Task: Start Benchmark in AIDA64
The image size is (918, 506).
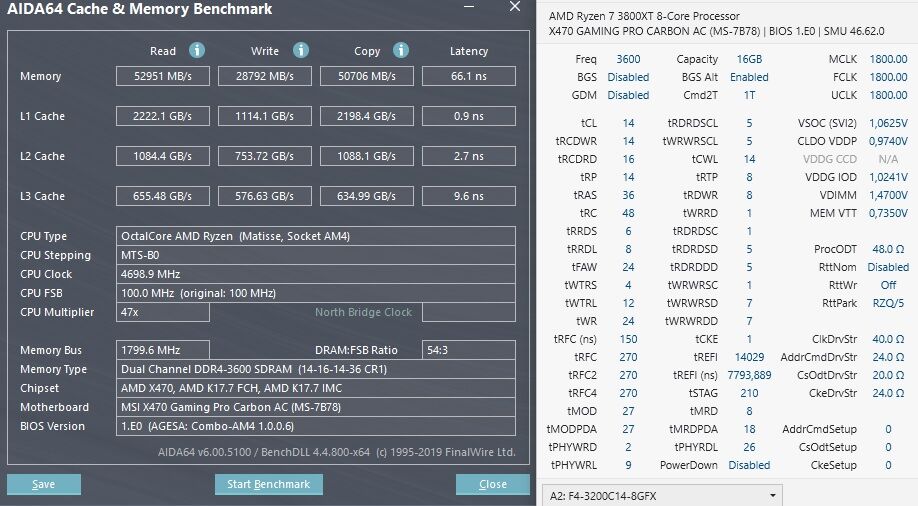Action: [x=269, y=485]
